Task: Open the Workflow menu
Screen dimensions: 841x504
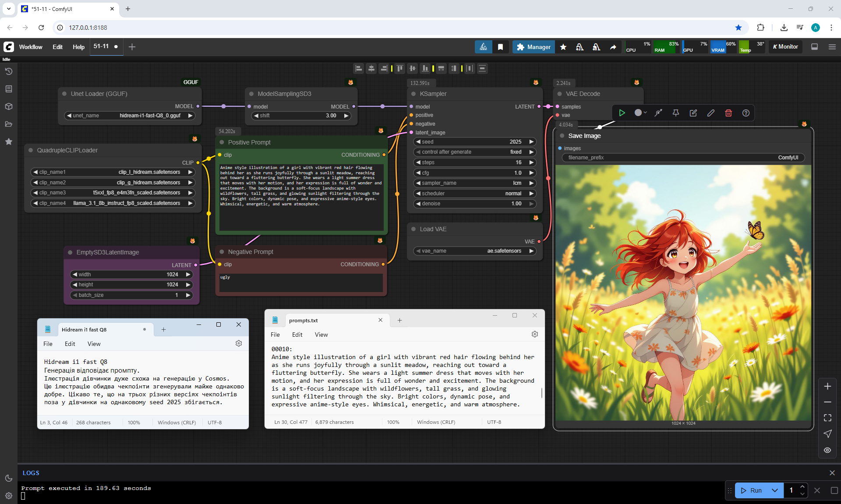Action: (x=31, y=47)
